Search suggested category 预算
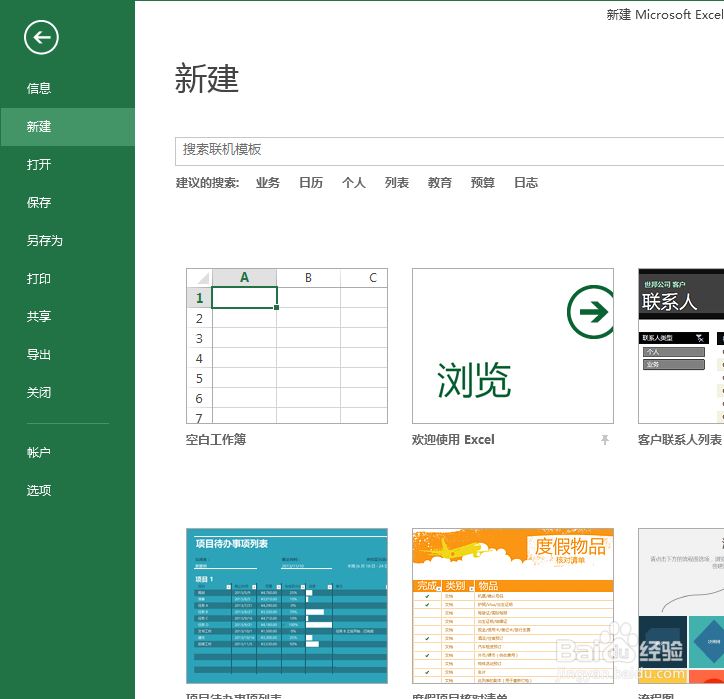This screenshot has height=699, width=724. [483, 183]
